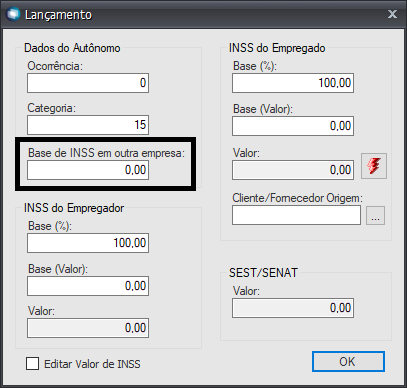The height and width of the screenshot is (388, 407).
Task: Click the Lançamento window app icon
Action: click(13, 14)
